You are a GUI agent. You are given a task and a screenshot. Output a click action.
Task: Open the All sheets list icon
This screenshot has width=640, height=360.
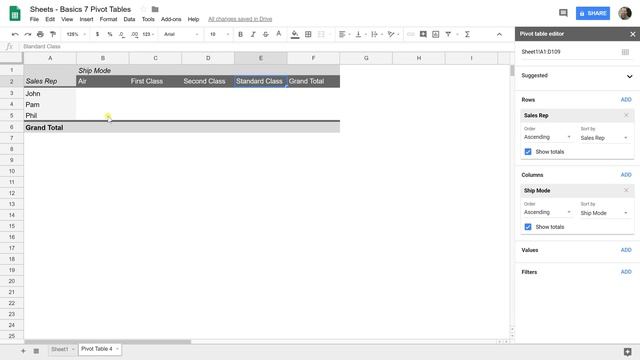[x=36, y=351]
